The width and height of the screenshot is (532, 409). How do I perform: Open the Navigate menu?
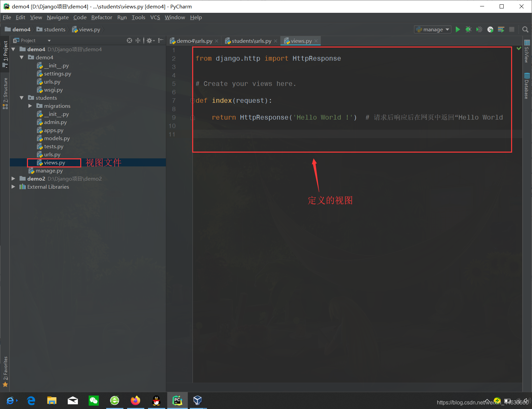click(58, 17)
